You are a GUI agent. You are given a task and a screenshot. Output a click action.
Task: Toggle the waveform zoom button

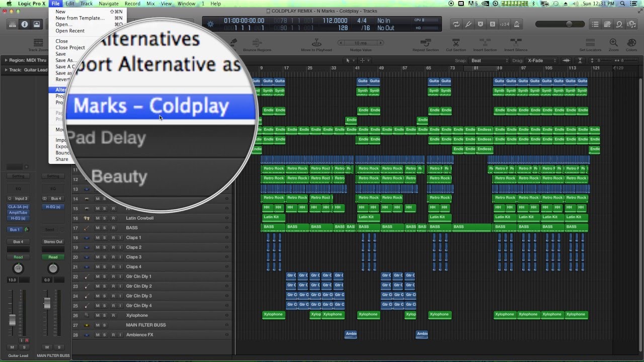(567, 61)
